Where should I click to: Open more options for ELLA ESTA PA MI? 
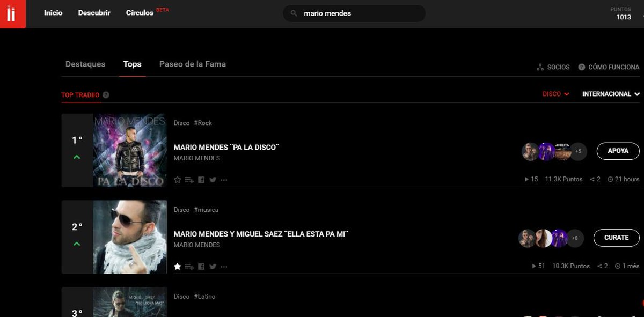click(x=224, y=267)
